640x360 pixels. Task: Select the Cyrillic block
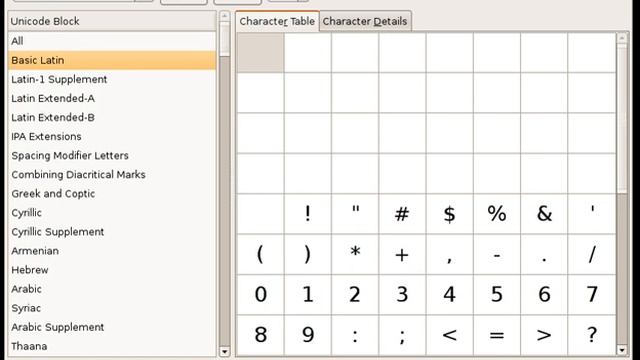point(112,213)
